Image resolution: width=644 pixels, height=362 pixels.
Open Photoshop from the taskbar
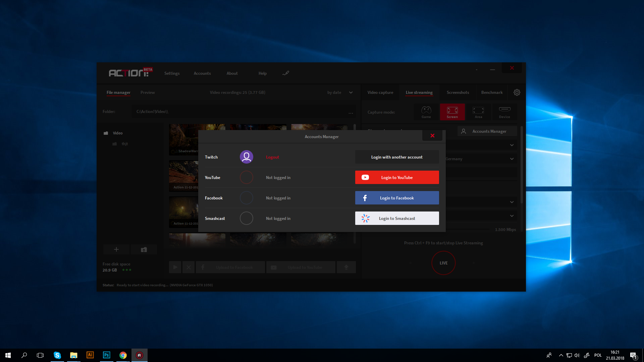click(106, 355)
